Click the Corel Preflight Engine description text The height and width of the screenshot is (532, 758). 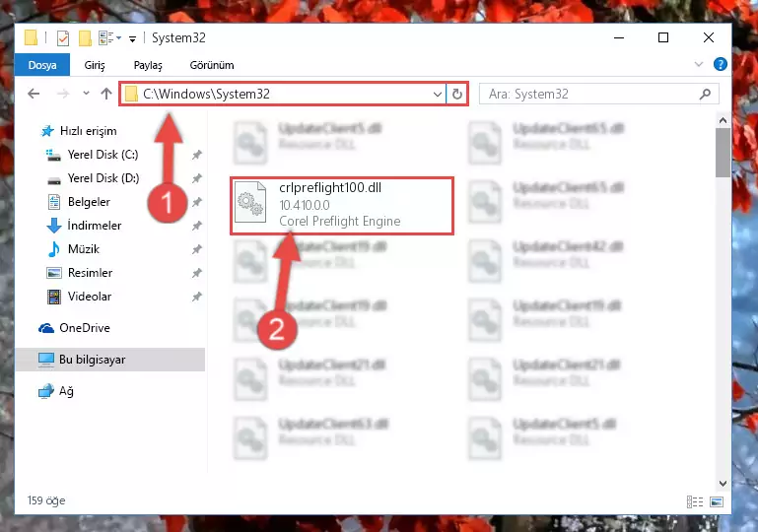point(340,222)
